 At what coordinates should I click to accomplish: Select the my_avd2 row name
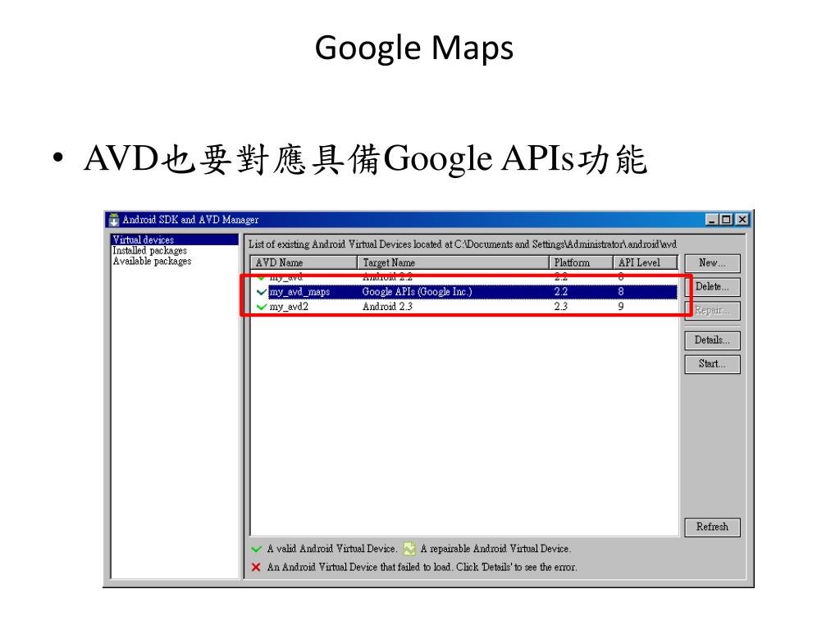coord(289,307)
